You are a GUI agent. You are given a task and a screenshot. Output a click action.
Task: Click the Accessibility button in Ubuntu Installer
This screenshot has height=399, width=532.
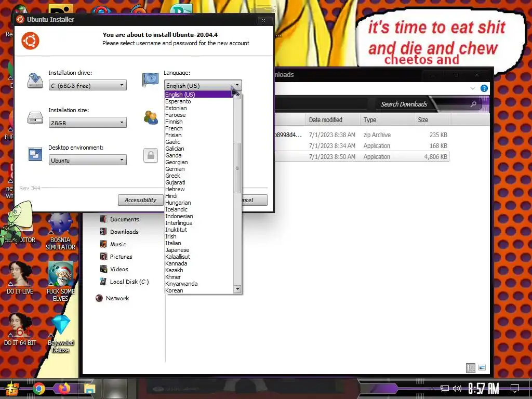pyautogui.click(x=140, y=200)
